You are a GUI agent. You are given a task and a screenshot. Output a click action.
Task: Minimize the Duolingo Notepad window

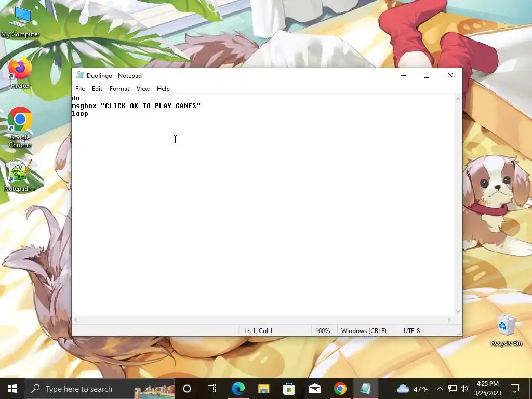[403, 75]
